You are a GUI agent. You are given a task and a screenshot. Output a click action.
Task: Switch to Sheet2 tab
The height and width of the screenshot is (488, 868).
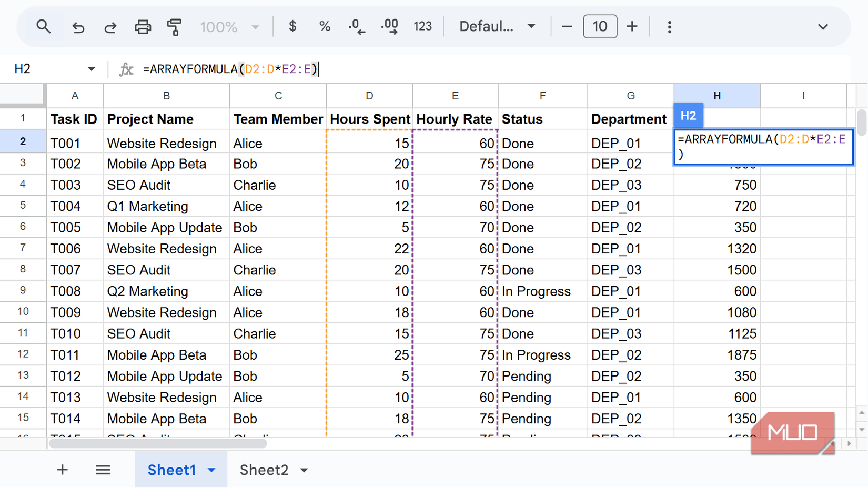point(265,470)
